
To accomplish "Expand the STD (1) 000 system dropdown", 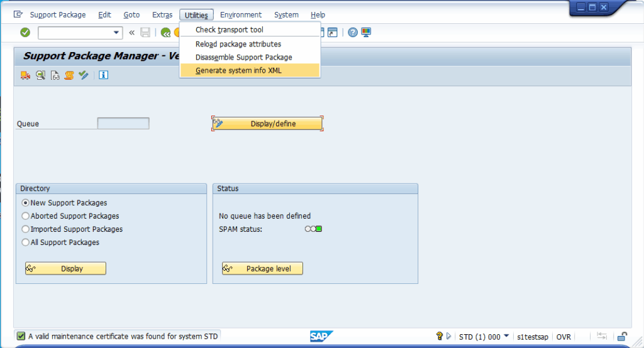I will click(x=506, y=337).
